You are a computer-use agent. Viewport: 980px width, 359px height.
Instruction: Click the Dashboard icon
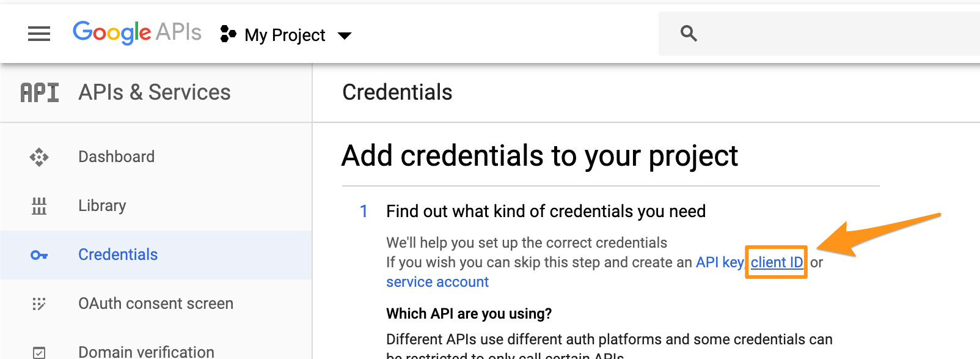click(39, 157)
